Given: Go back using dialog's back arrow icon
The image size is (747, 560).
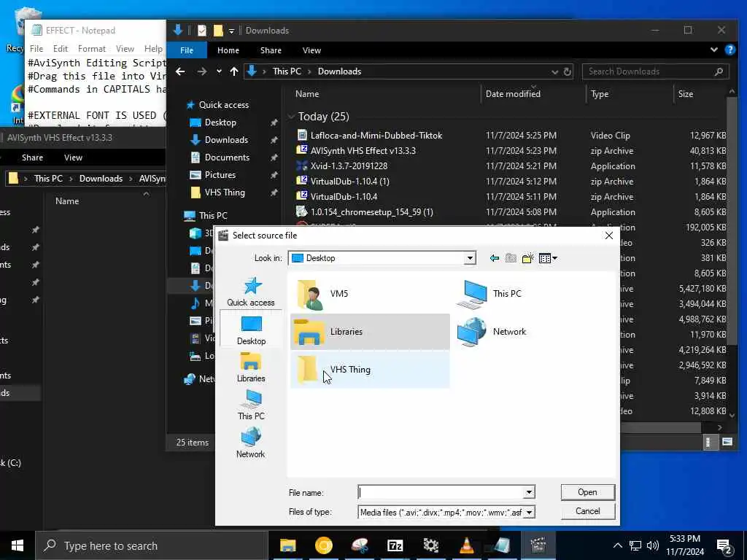Looking at the screenshot, I should click(x=495, y=258).
